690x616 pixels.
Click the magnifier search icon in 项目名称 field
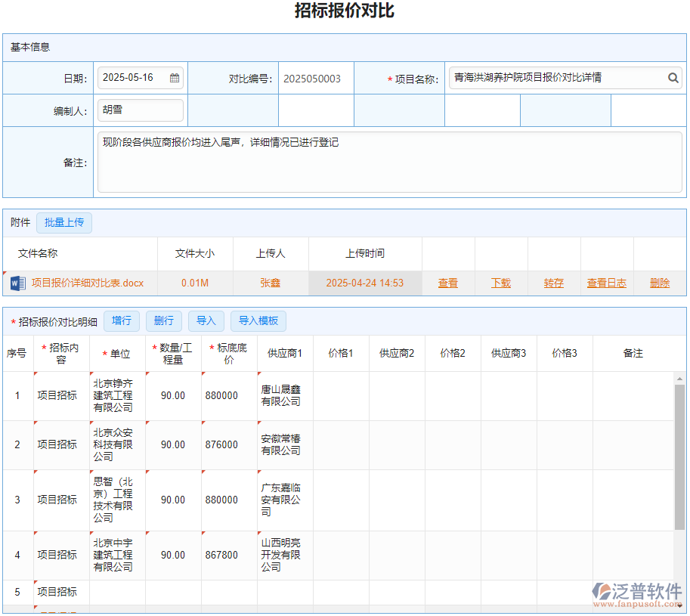point(672,77)
